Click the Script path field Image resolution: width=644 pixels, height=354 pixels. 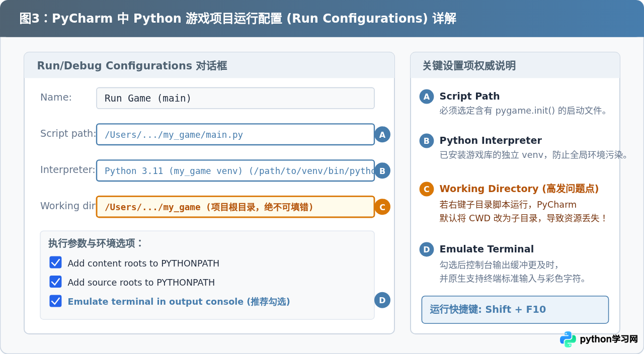(x=235, y=134)
